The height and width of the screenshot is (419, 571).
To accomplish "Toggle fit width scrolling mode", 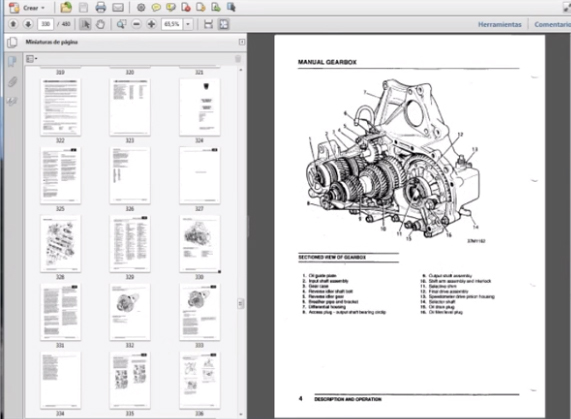I will tap(208, 24).
